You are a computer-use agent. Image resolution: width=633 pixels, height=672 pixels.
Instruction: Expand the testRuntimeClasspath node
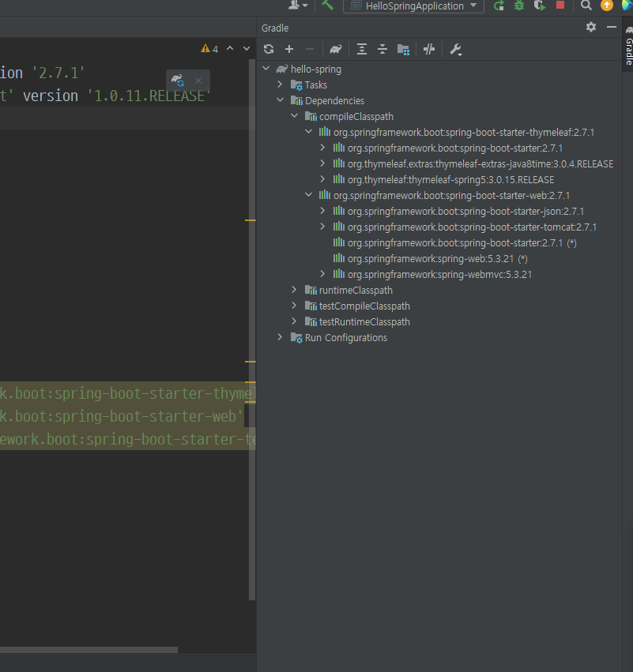click(x=294, y=321)
